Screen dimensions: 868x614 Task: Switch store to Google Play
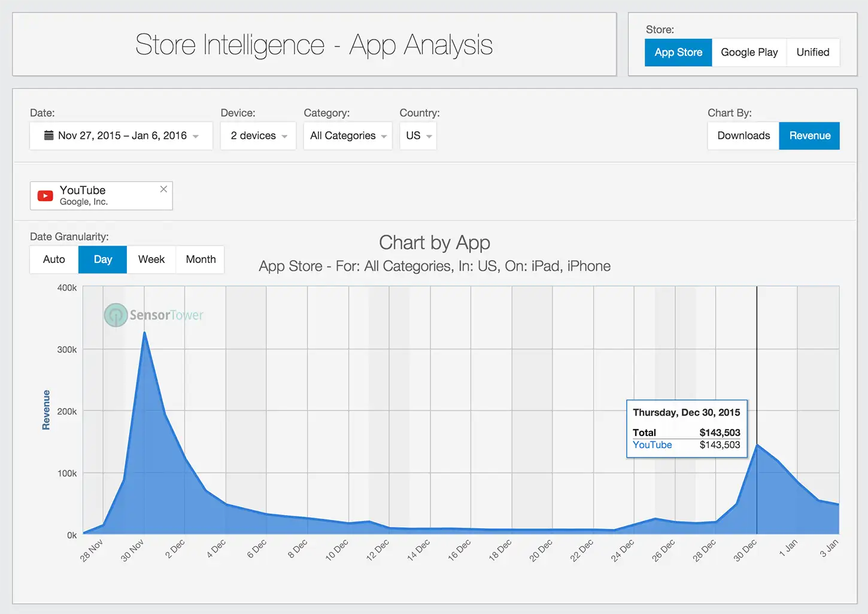tap(749, 52)
